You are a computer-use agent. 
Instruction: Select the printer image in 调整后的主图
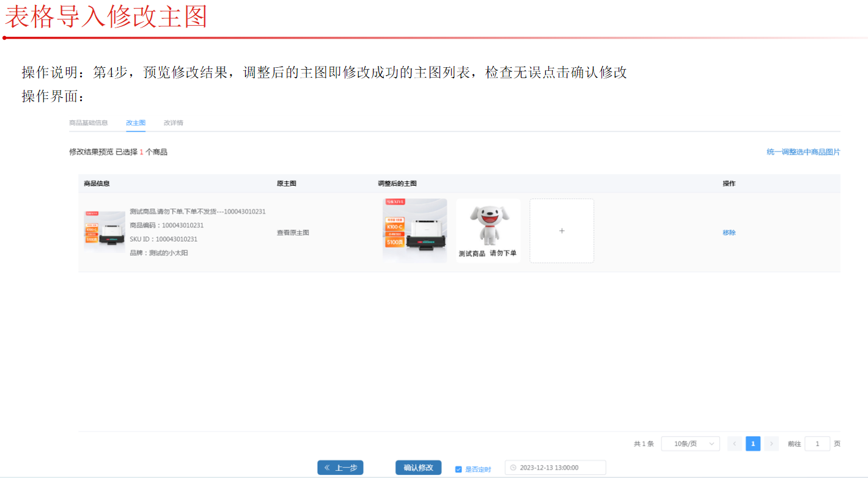click(414, 230)
